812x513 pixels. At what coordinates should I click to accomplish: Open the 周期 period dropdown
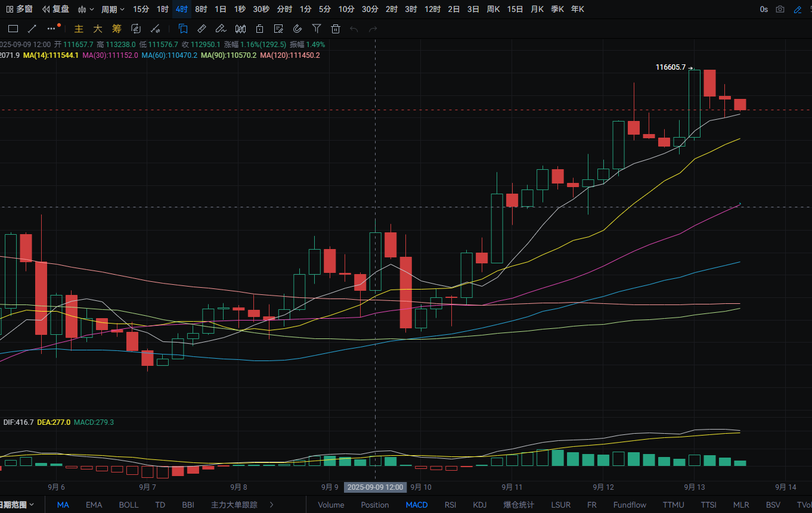coord(113,9)
